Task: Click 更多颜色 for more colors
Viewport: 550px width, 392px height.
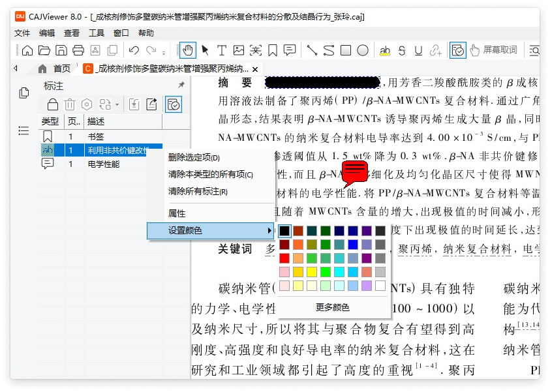Action: click(332, 307)
